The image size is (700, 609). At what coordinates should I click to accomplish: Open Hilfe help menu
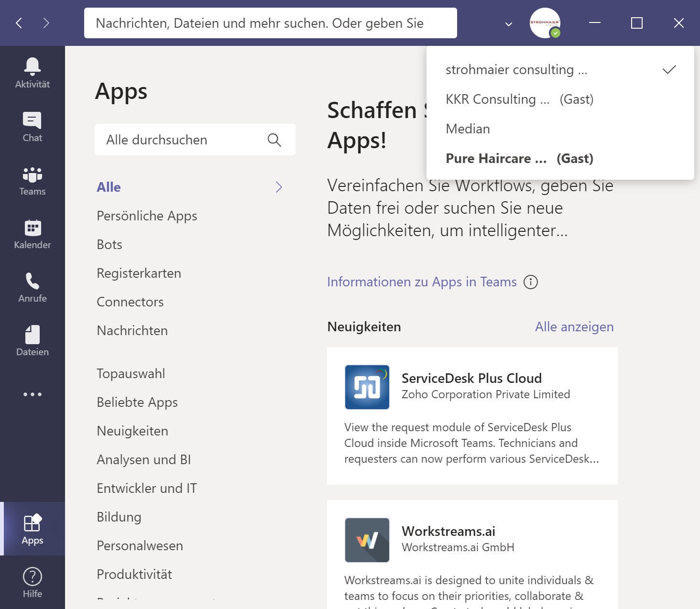[x=33, y=582]
